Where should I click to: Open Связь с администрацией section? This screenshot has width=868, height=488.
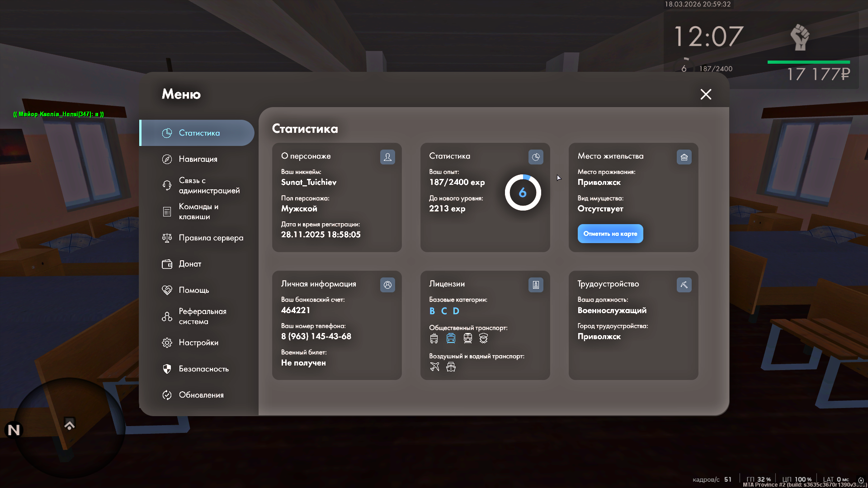point(209,185)
